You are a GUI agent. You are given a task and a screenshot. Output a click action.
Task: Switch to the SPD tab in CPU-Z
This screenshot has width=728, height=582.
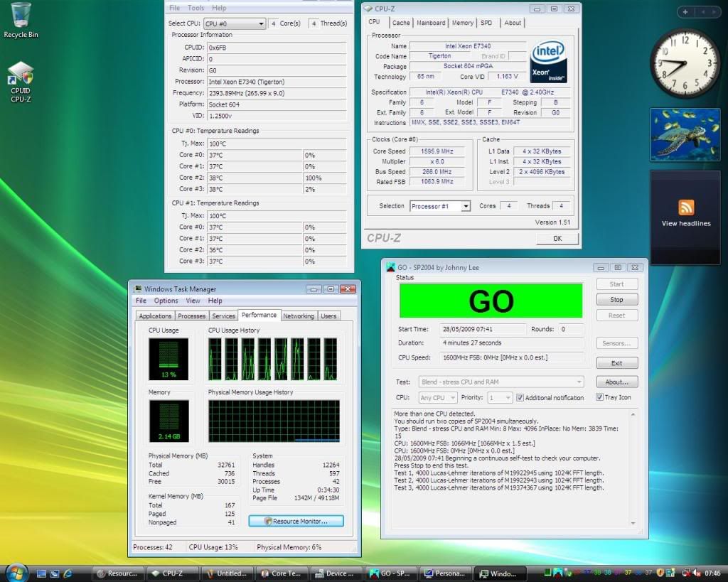coord(486,23)
